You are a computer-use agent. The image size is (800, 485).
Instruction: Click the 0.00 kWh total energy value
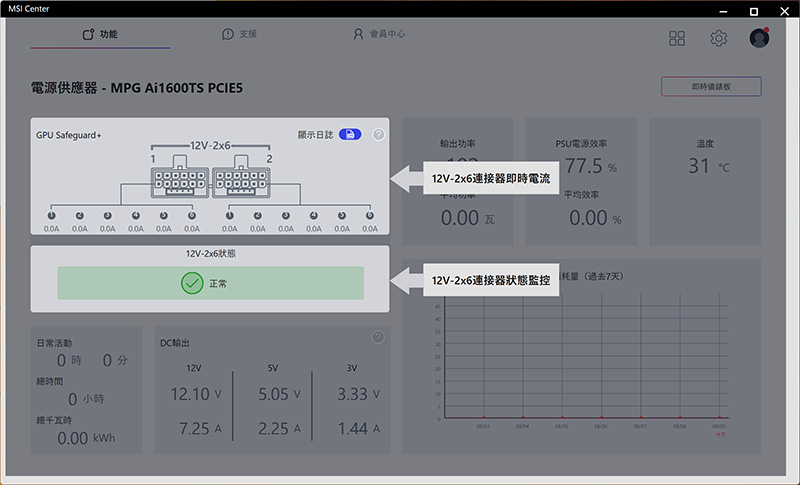pyautogui.click(x=86, y=438)
